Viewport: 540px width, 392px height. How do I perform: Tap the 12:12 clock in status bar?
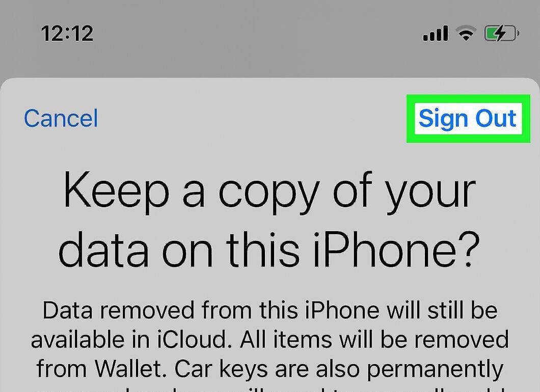coord(67,34)
